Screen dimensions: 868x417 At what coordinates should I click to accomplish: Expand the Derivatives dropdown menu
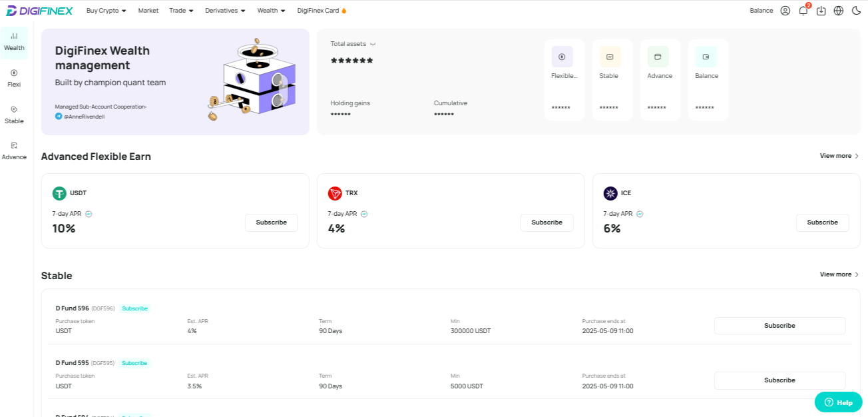point(225,11)
